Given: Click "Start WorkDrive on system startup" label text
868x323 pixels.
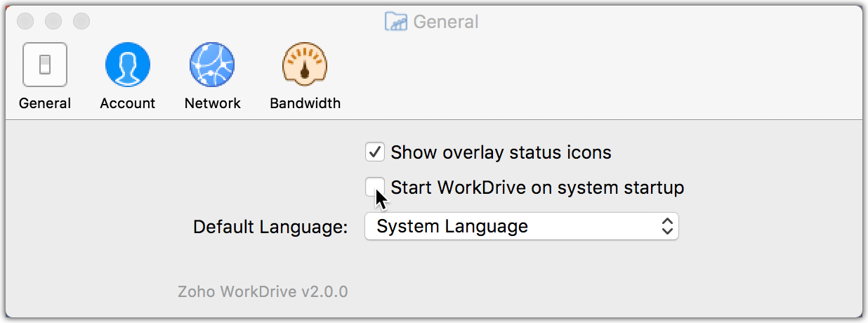Looking at the screenshot, I should click(537, 188).
